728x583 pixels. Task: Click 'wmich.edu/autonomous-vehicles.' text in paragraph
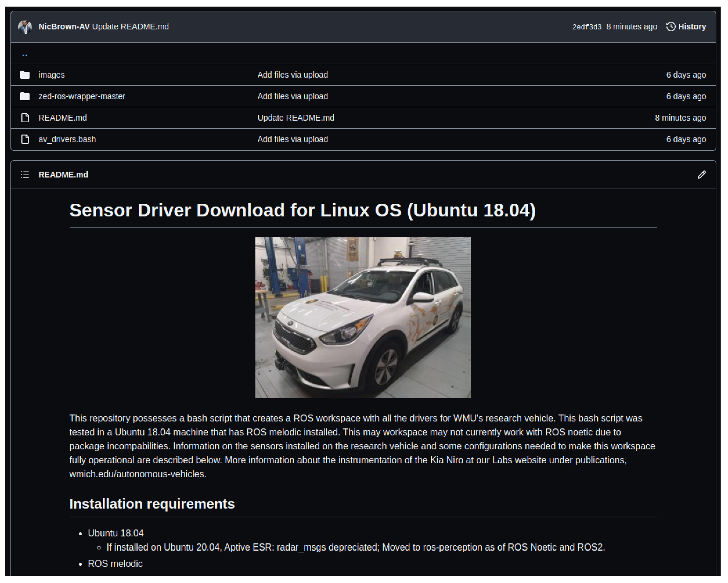coord(138,474)
